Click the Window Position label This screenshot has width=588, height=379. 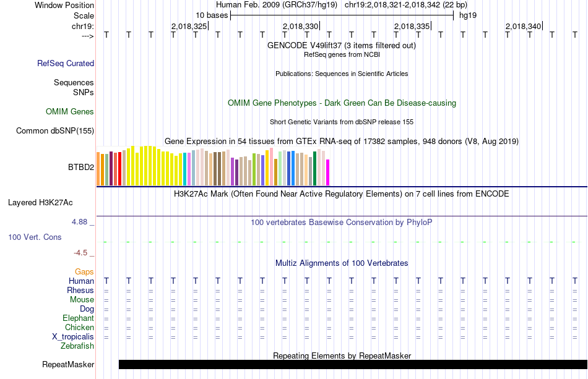point(64,5)
